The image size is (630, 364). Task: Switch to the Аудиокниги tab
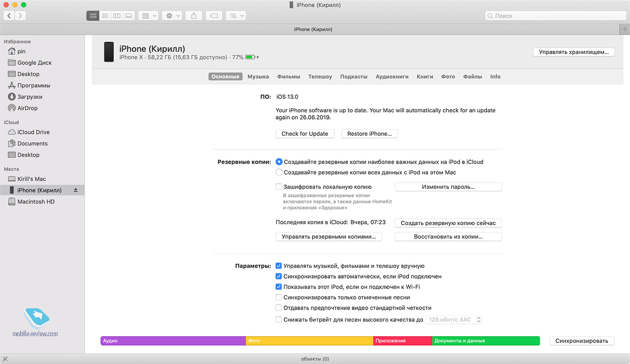click(x=392, y=77)
